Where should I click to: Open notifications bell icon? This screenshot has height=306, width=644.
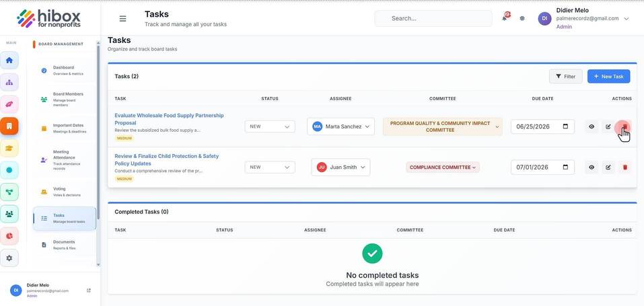[505, 18]
